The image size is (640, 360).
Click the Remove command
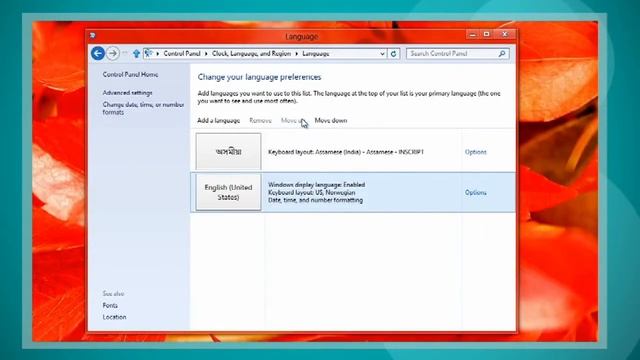point(260,120)
